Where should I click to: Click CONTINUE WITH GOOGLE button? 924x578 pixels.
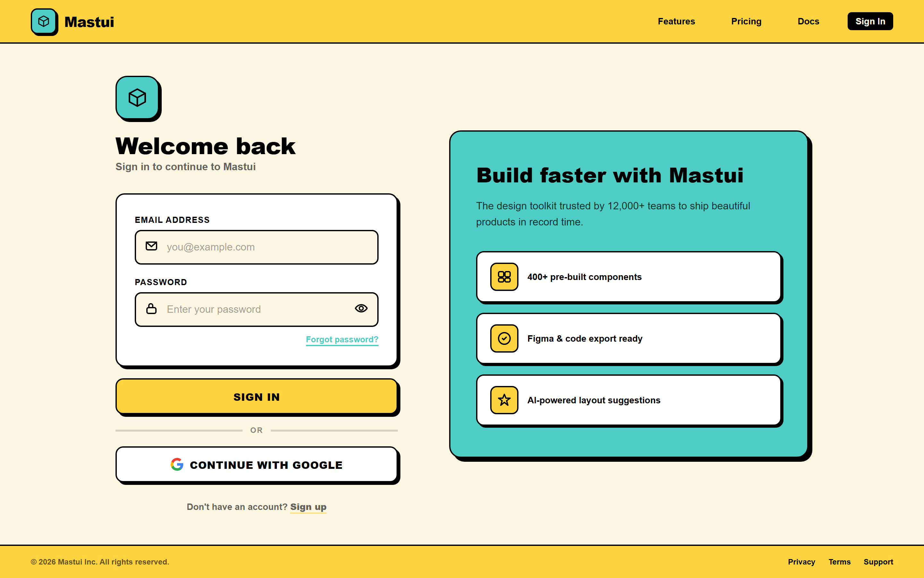tap(257, 465)
